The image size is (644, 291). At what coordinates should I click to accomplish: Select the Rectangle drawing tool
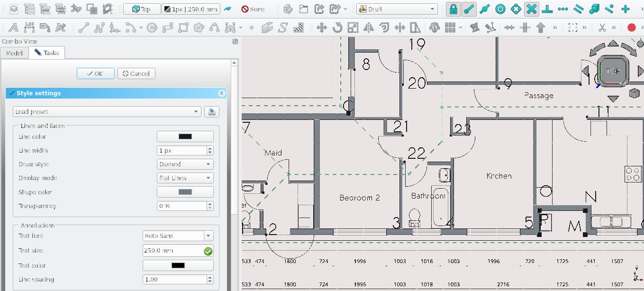[x=183, y=28]
